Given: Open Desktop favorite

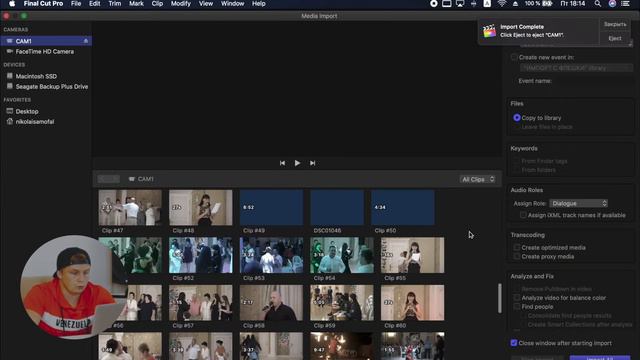Looking at the screenshot, I should [27, 111].
